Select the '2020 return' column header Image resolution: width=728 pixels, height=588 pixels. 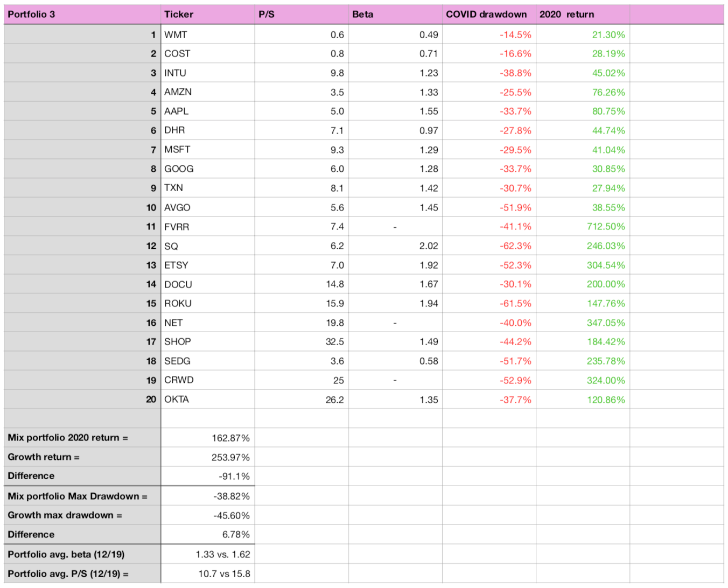tap(583, 15)
